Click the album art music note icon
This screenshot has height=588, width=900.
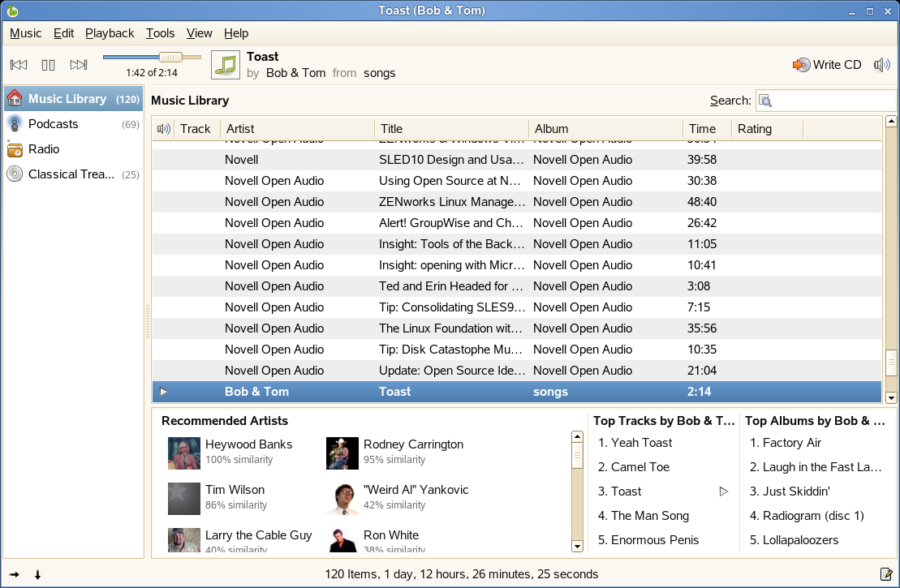(226, 65)
